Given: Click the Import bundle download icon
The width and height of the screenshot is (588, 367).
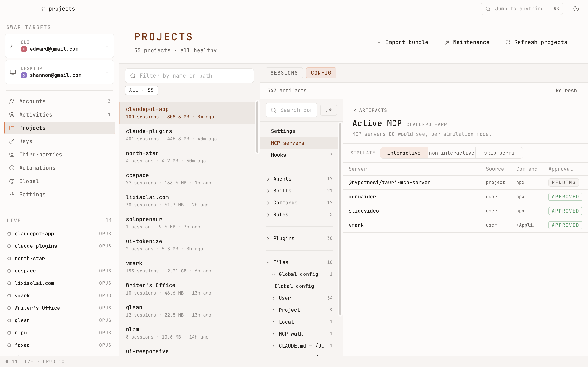Looking at the screenshot, I should (379, 42).
